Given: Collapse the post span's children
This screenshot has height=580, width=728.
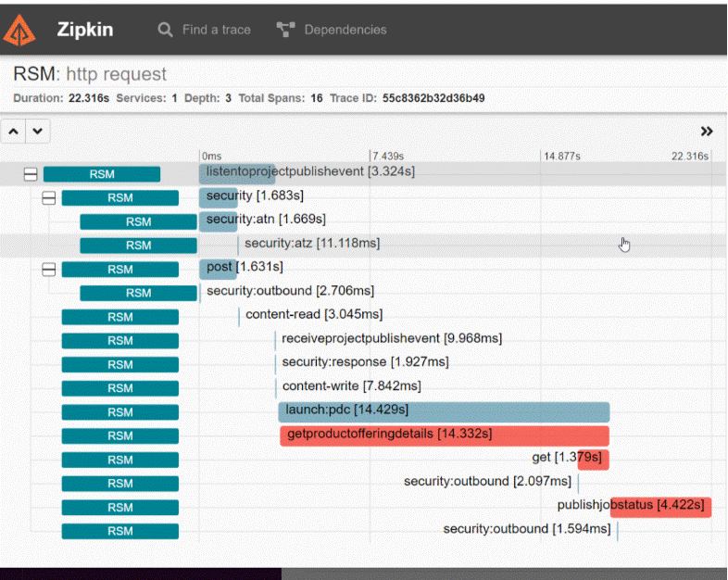Looking at the screenshot, I should [49, 270].
